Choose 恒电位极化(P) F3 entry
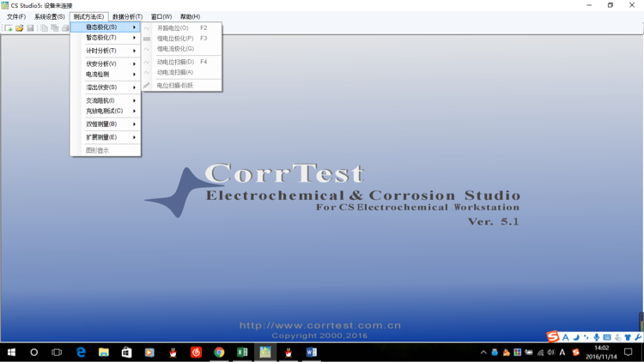 click(x=181, y=38)
